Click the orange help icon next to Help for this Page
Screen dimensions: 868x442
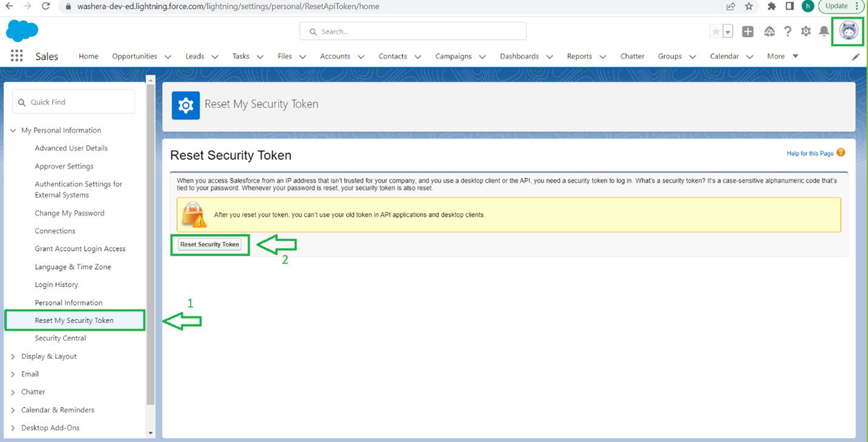tap(841, 152)
